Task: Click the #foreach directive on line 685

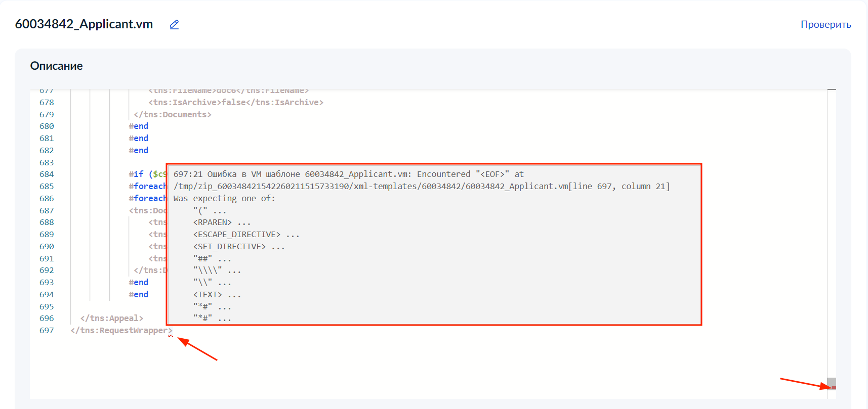Action: point(148,187)
